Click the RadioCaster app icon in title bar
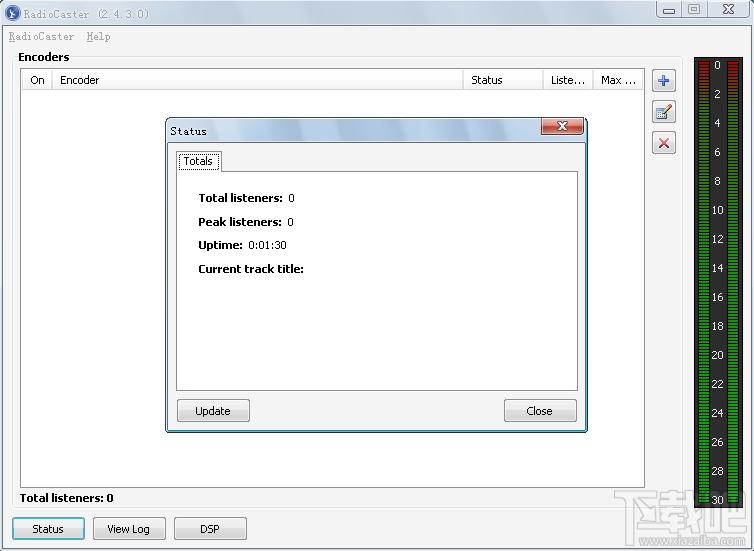 click(13, 13)
